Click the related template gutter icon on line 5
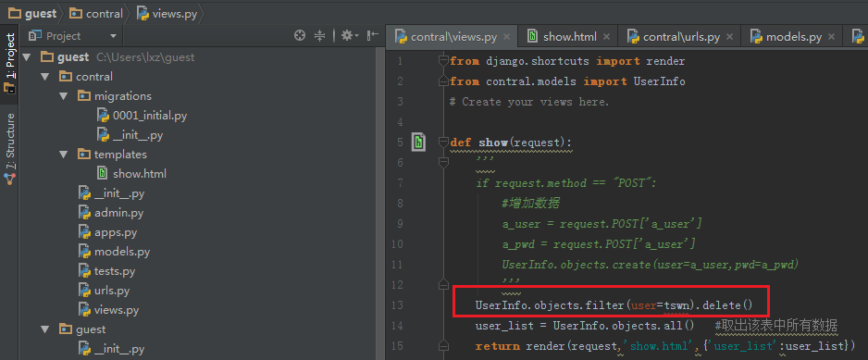The width and height of the screenshot is (868, 360). [x=419, y=143]
